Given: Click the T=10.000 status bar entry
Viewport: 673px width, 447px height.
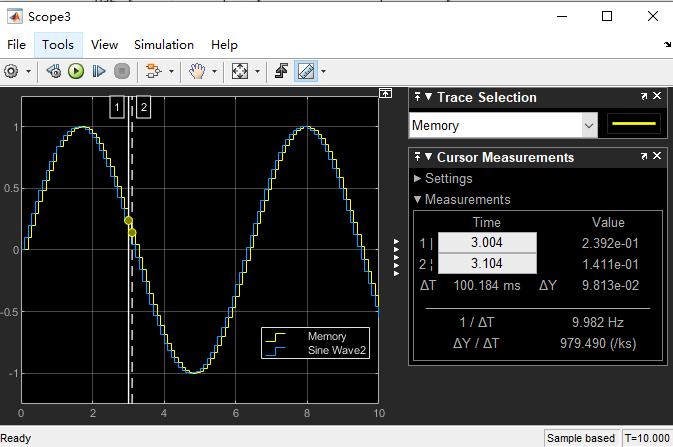Looking at the screenshot, I should coord(647,438).
